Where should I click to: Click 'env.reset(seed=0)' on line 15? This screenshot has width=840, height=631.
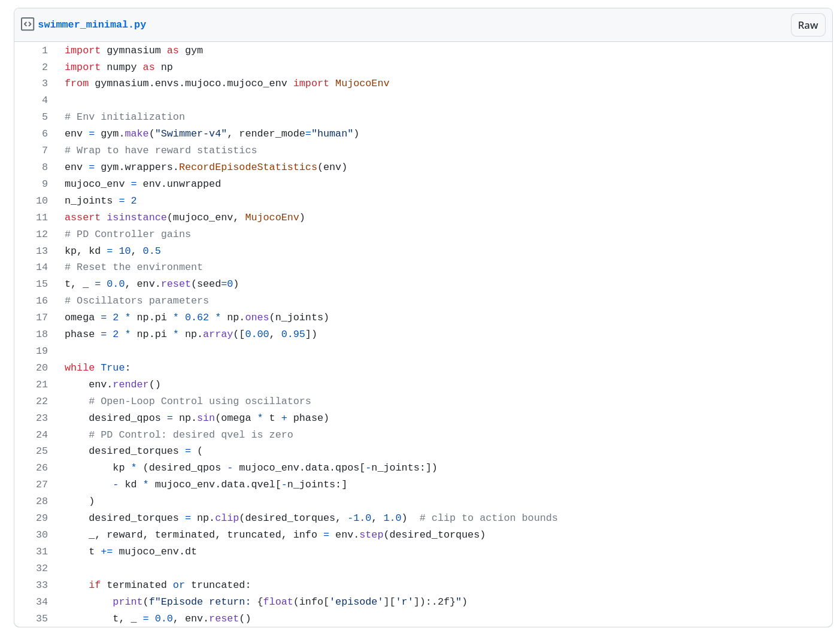pos(188,284)
